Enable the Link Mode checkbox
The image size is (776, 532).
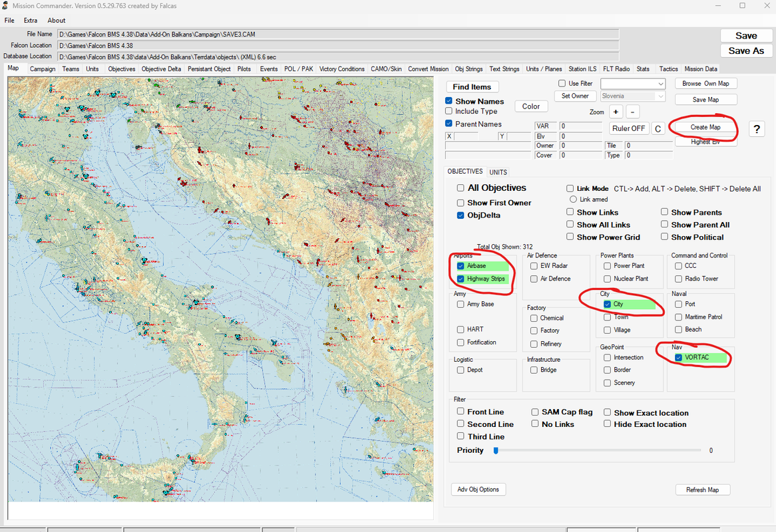coord(570,188)
